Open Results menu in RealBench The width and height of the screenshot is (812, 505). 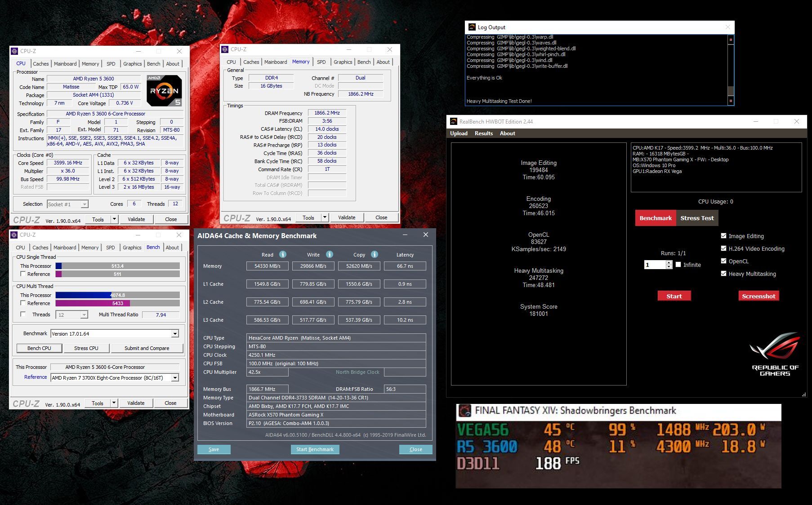(x=484, y=133)
